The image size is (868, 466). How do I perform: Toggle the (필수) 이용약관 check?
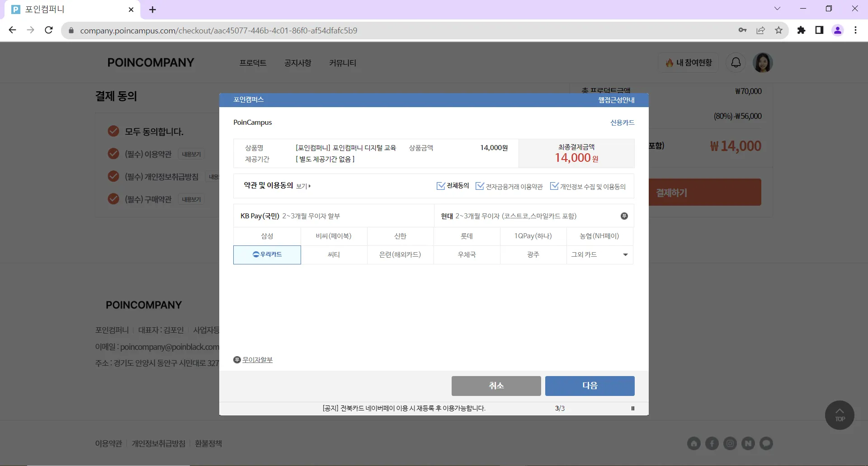(113, 154)
